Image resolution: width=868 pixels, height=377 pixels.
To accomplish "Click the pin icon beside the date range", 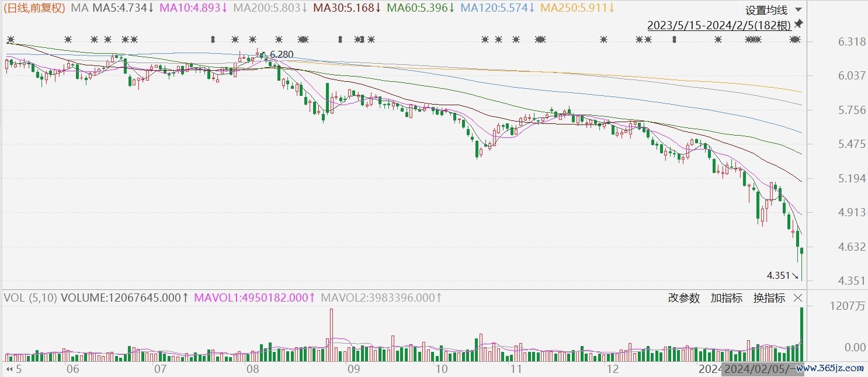I will (x=798, y=25).
